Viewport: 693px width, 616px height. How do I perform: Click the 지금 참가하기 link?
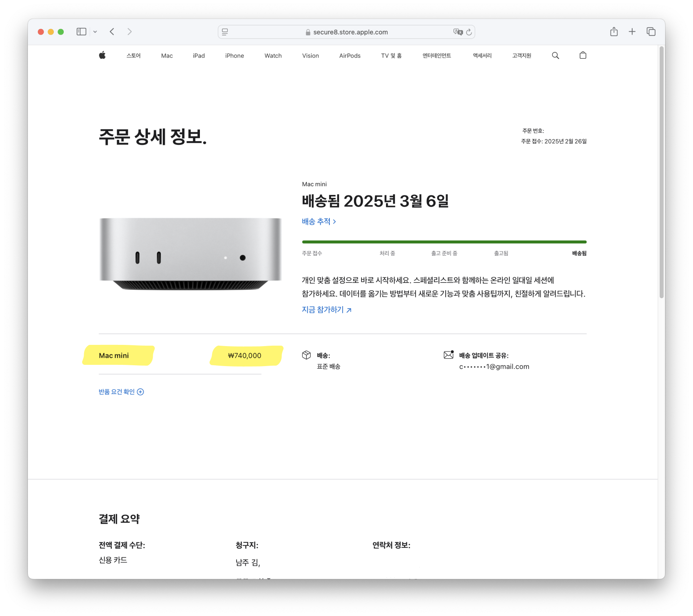pyautogui.click(x=322, y=309)
